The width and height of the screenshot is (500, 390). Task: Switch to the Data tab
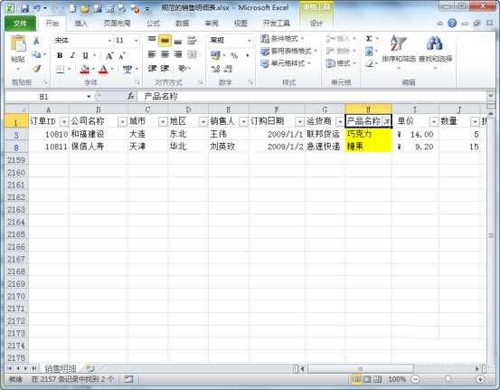182,23
